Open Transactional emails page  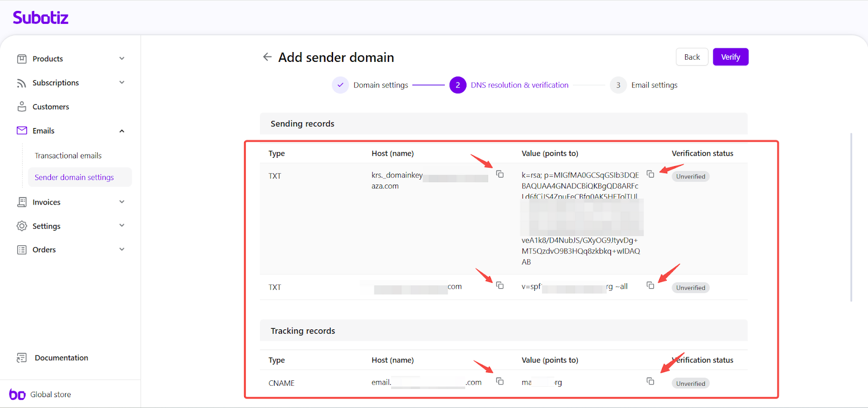coord(68,156)
